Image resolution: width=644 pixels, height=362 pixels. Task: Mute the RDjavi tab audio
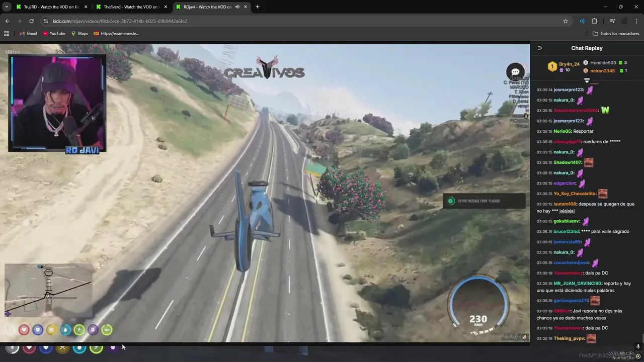(x=237, y=7)
